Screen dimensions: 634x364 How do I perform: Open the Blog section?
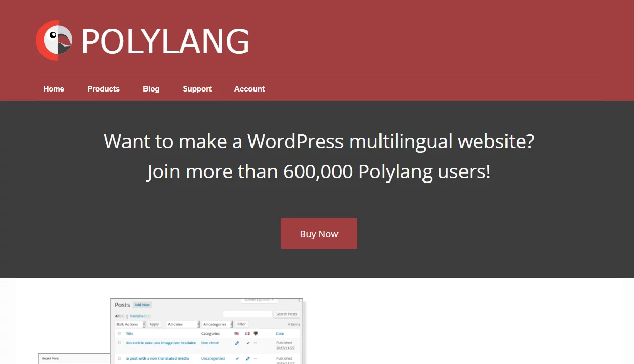[151, 89]
